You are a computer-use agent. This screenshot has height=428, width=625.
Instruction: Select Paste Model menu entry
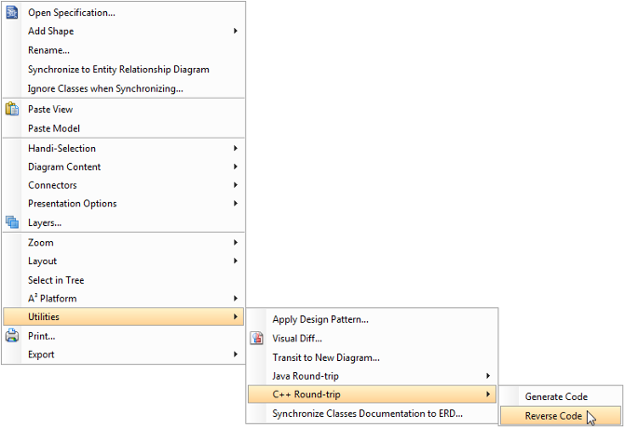[124, 128]
